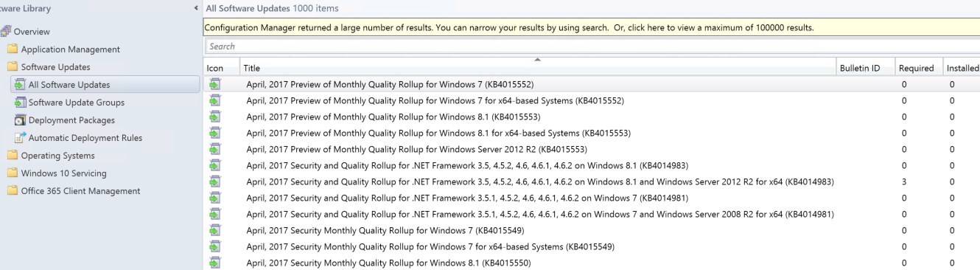
Task: Select 'Monthly Quality Rollup for Windows 7 (KB4015552)' title
Action: [x=390, y=84]
